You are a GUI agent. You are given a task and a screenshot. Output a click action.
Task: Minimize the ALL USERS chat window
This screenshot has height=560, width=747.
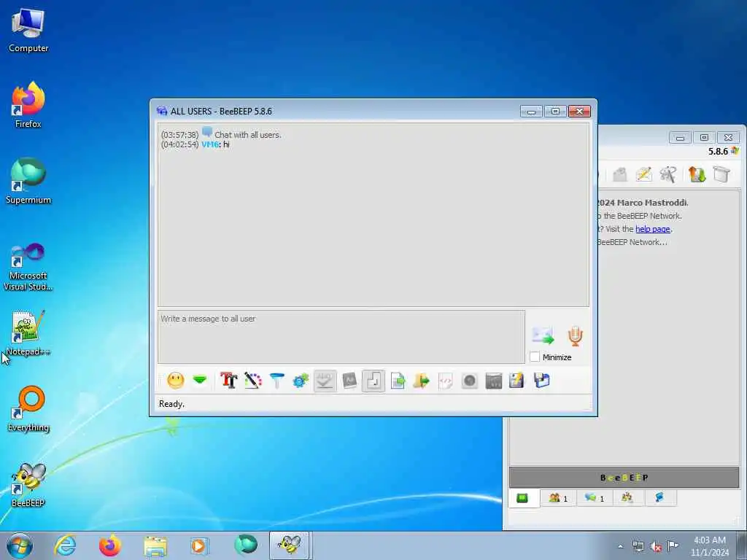[x=531, y=112]
